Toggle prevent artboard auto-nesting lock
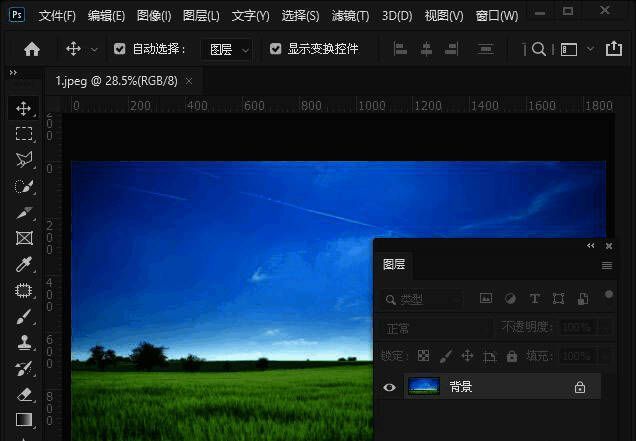The width and height of the screenshot is (636, 441). pyautogui.click(x=490, y=357)
